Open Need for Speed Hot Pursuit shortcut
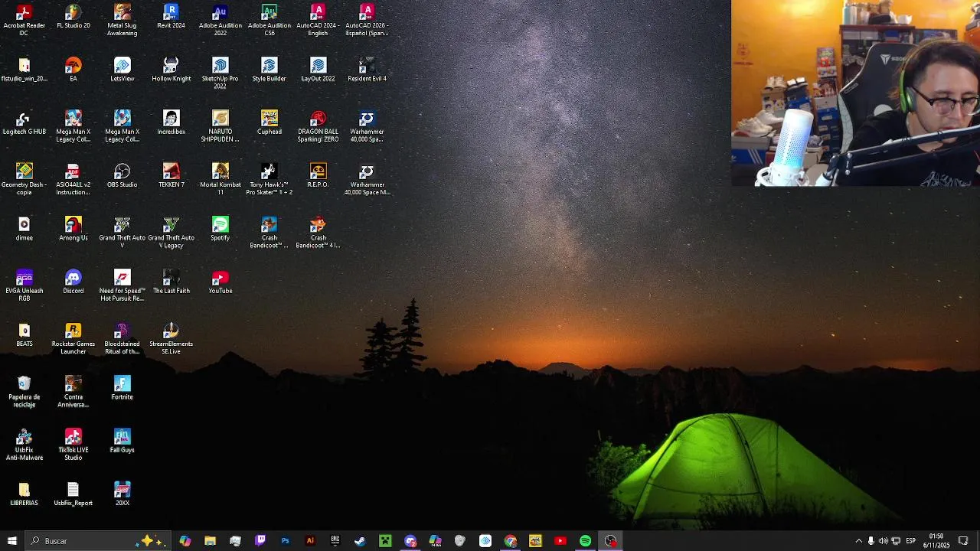The image size is (980, 551). (122, 285)
